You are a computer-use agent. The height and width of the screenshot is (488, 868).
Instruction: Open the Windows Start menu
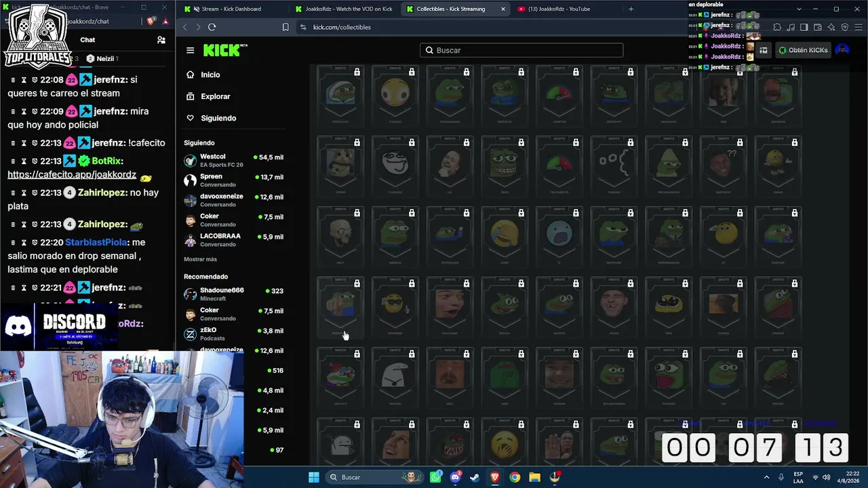314,477
